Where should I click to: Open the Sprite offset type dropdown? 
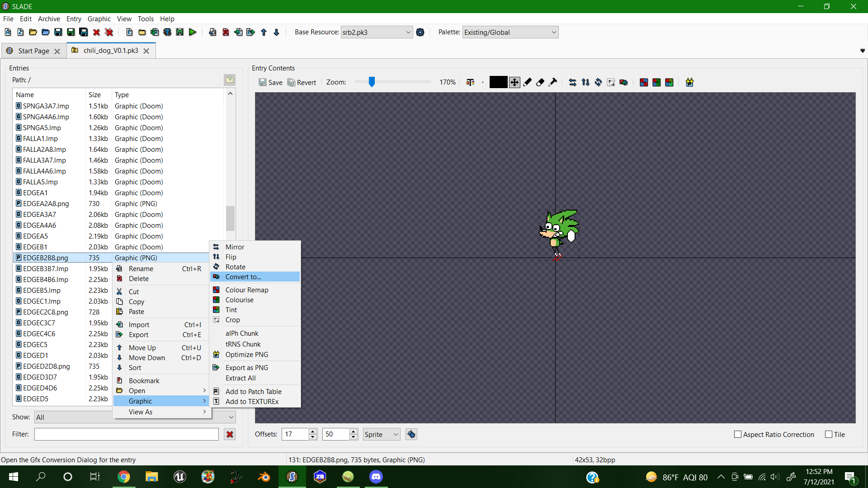click(x=381, y=434)
